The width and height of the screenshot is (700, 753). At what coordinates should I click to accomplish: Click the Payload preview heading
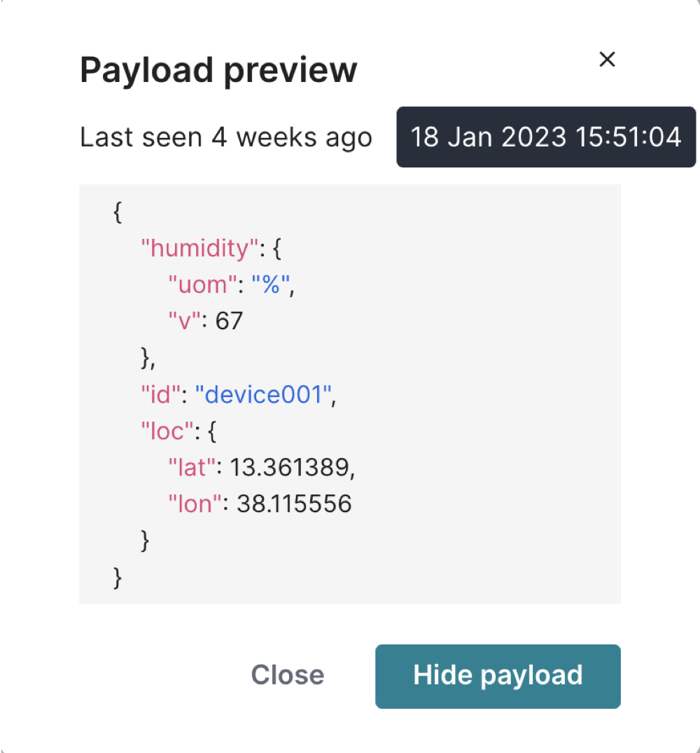click(218, 70)
